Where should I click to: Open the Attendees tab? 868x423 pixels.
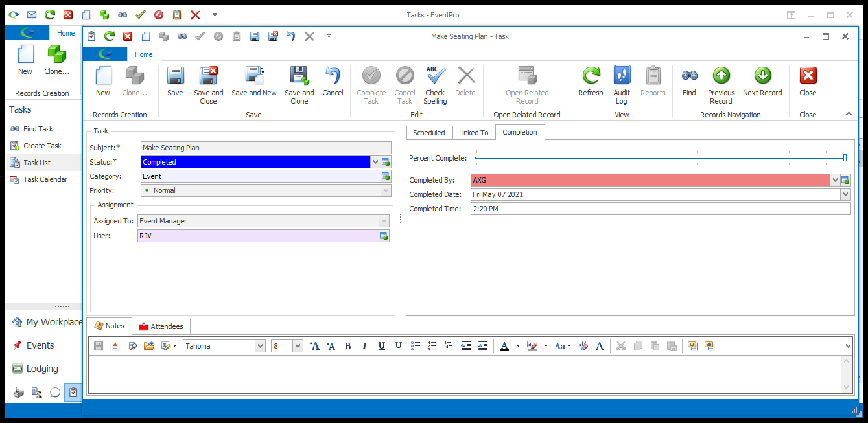click(161, 326)
